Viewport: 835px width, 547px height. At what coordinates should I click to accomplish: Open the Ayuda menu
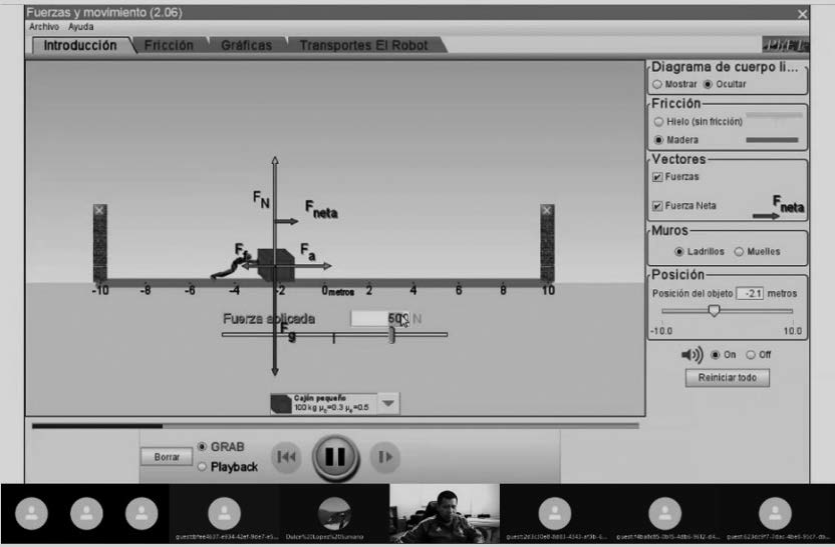pyautogui.click(x=81, y=27)
